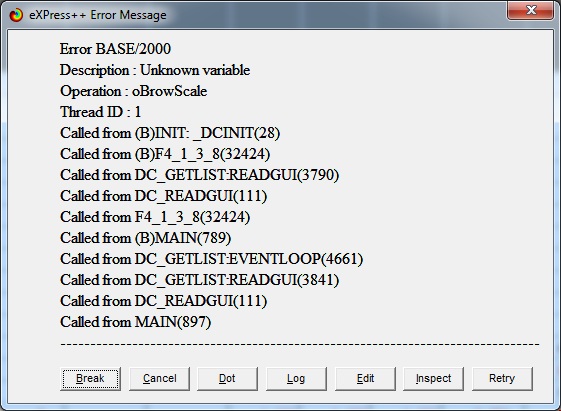Select the 'Thread ID : 1' line
This screenshot has width=561, height=411.
click(x=101, y=112)
